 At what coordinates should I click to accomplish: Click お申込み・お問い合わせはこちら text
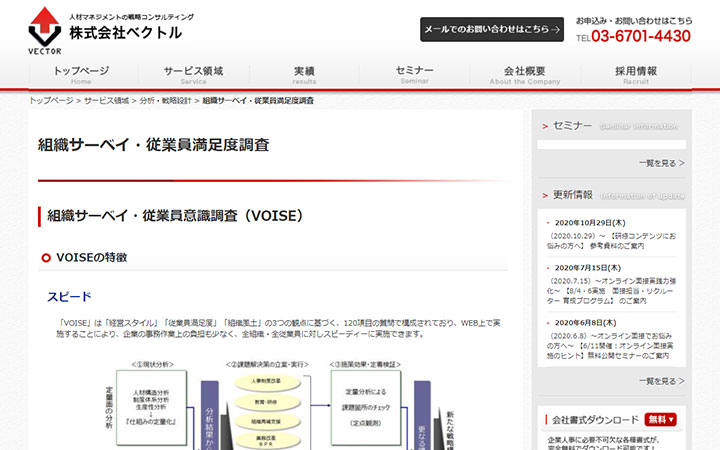[x=634, y=21]
